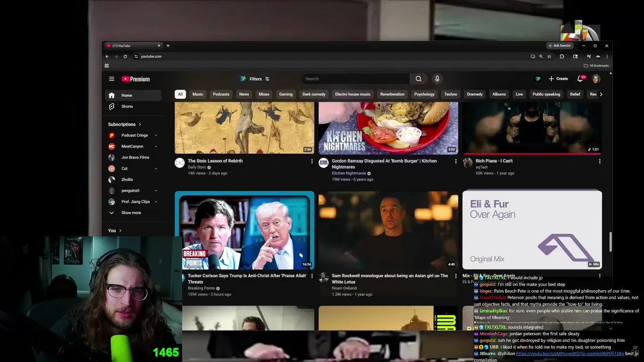The height and width of the screenshot is (362, 644).
Task: Go back in browser
Action: point(107,56)
